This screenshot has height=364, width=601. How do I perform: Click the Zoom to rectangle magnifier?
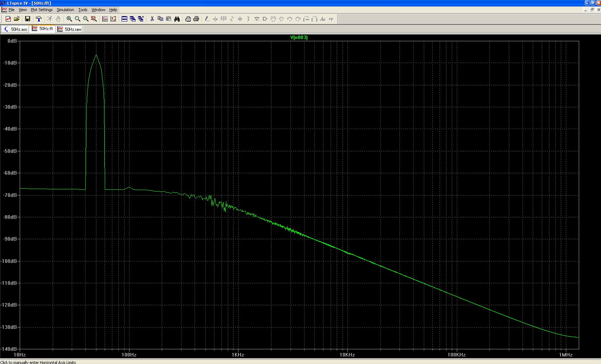pyautogui.click(x=77, y=19)
